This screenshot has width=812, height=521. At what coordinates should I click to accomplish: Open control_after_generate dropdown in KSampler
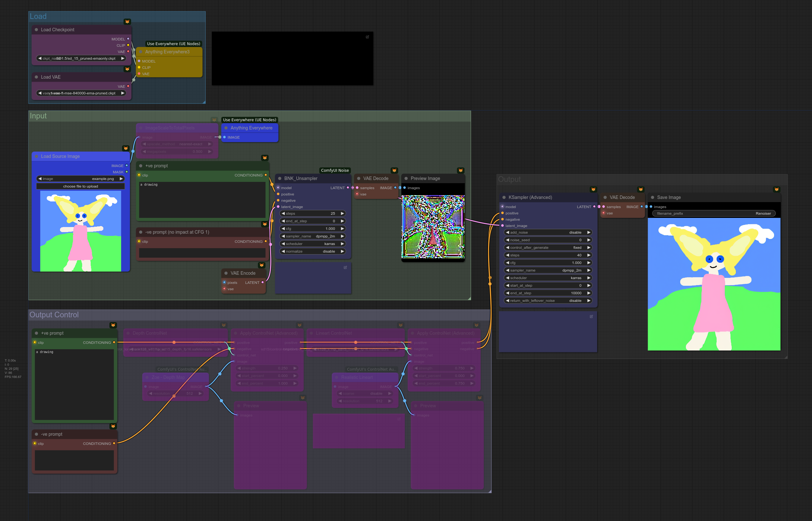pyautogui.click(x=548, y=248)
